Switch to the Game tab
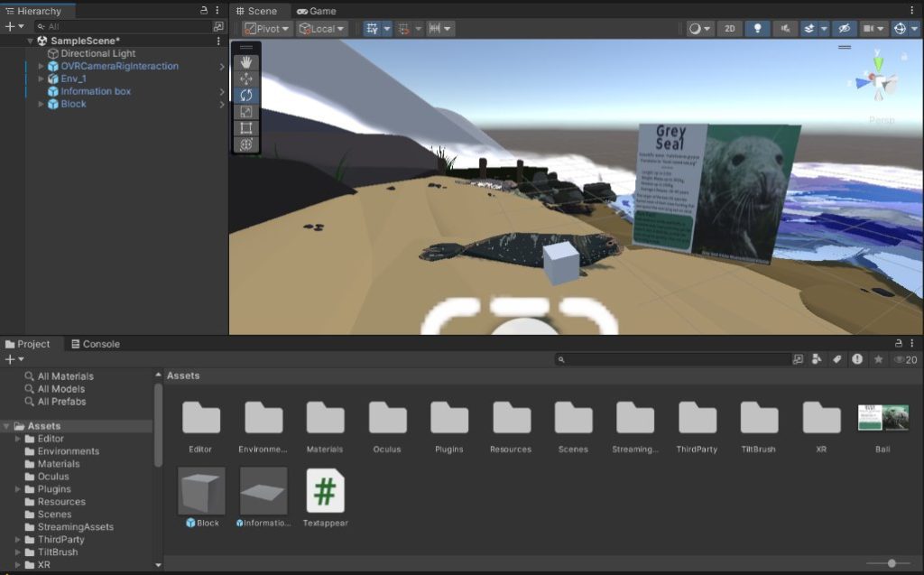This screenshot has height=575, width=924. 316,11
